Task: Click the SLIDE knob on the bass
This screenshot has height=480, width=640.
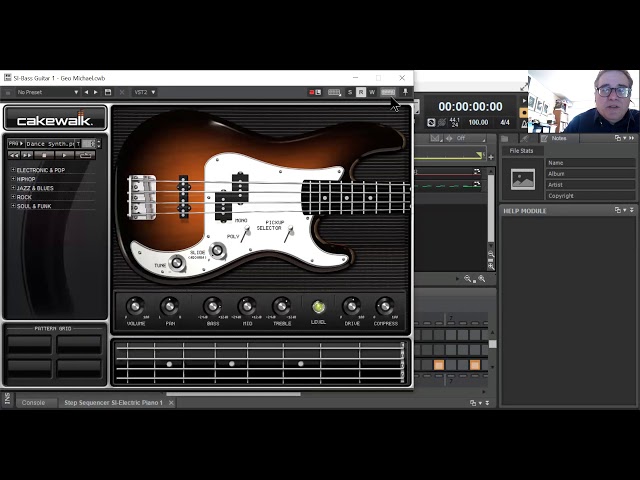Action: click(218, 250)
